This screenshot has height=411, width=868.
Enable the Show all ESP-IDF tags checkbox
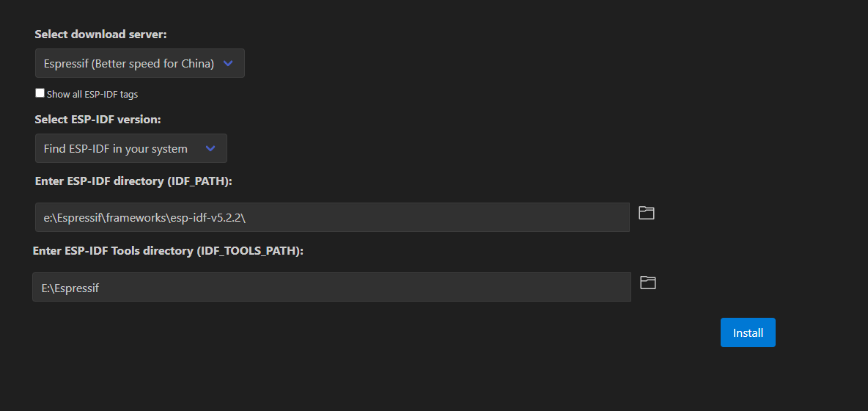point(40,93)
